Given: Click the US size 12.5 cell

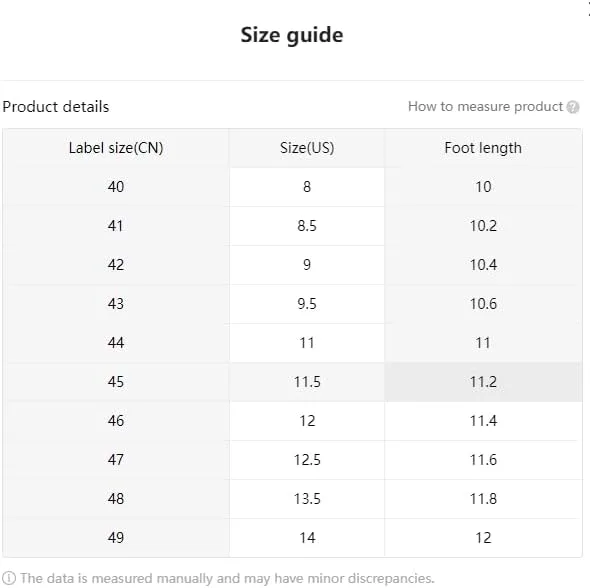Looking at the screenshot, I should tap(307, 460).
